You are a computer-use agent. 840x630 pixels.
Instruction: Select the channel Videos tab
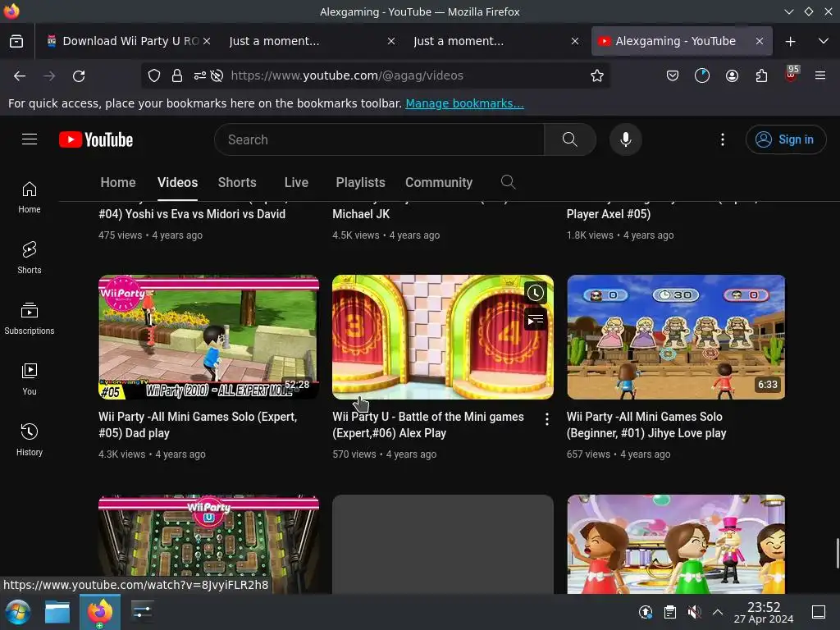[x=177, y=182]
